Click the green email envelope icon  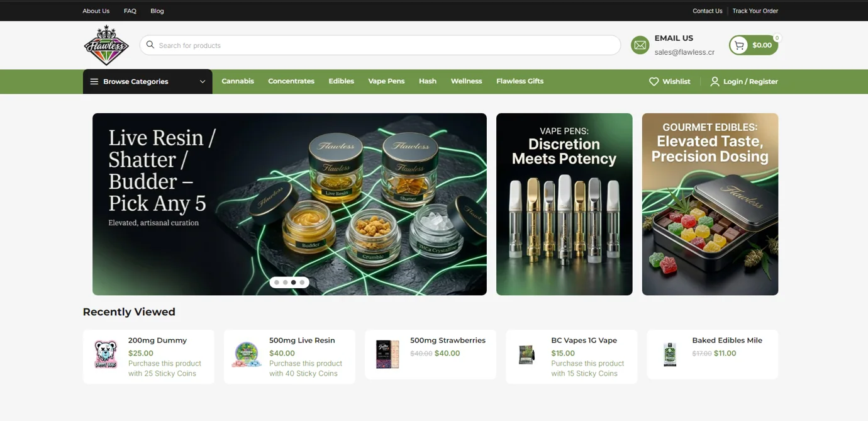640,45
